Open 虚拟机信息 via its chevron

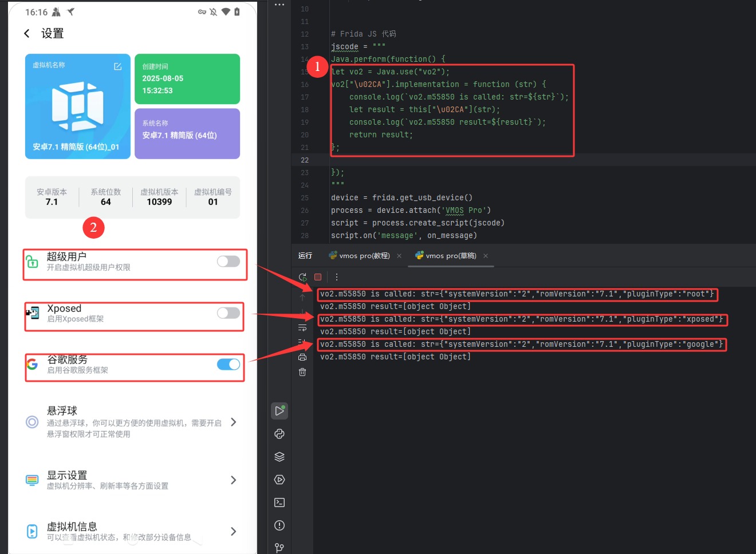click(233, 531)
